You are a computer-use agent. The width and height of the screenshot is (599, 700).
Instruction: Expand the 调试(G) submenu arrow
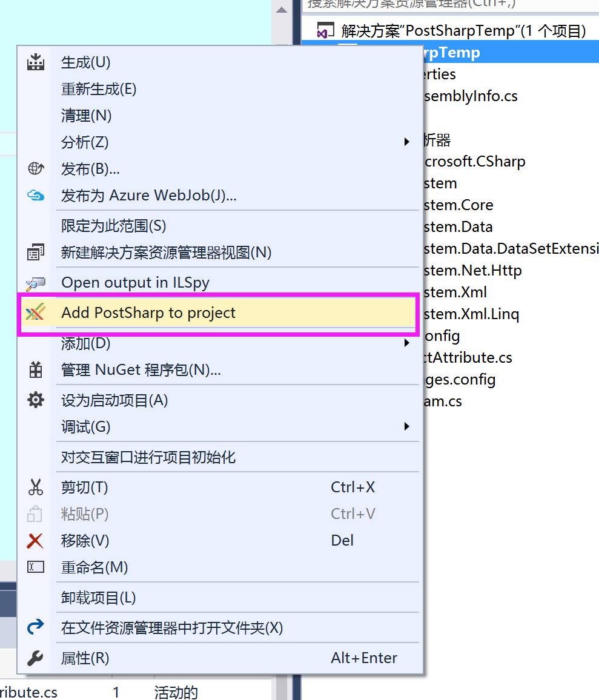(407, 426)
